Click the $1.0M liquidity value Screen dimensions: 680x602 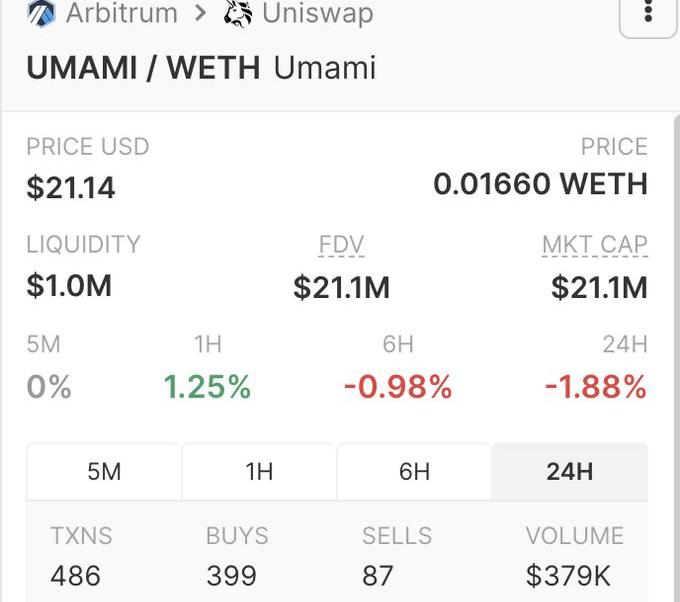69,286
